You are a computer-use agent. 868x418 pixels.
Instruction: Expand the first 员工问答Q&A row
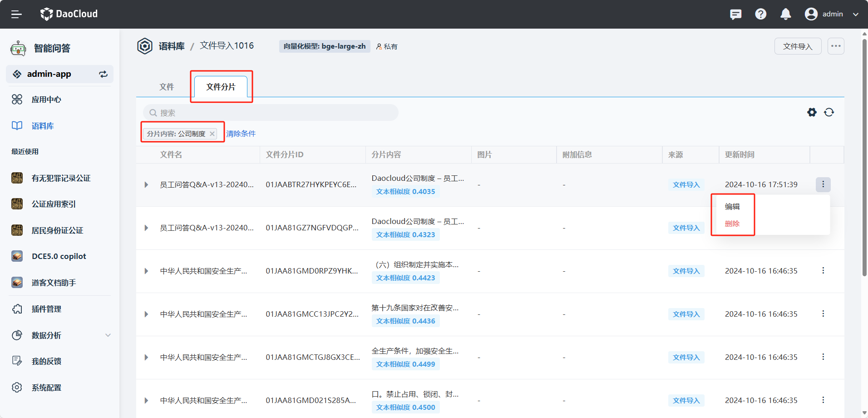tap(146, 184)
